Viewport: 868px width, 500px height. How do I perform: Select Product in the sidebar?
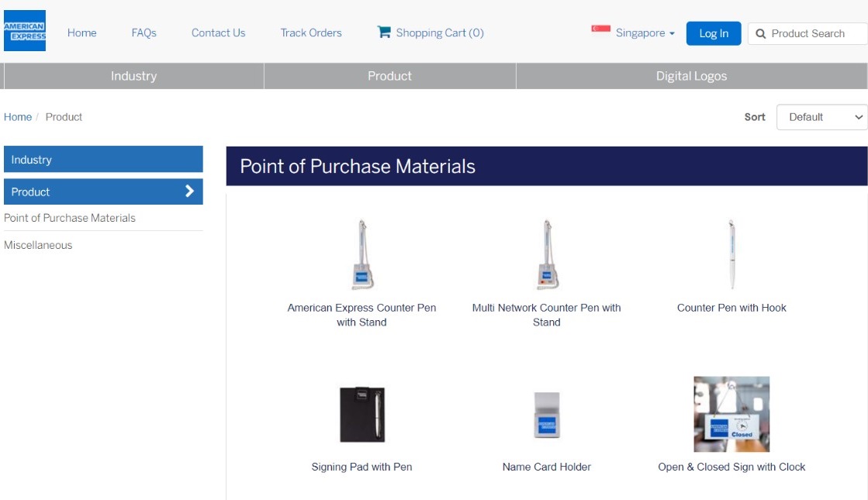click(103, 191)
